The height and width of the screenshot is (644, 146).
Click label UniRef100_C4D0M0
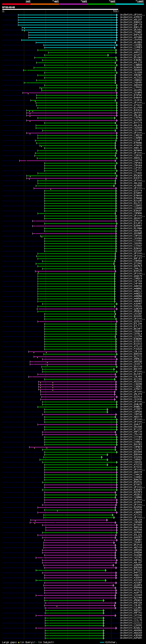click(131, 83)
